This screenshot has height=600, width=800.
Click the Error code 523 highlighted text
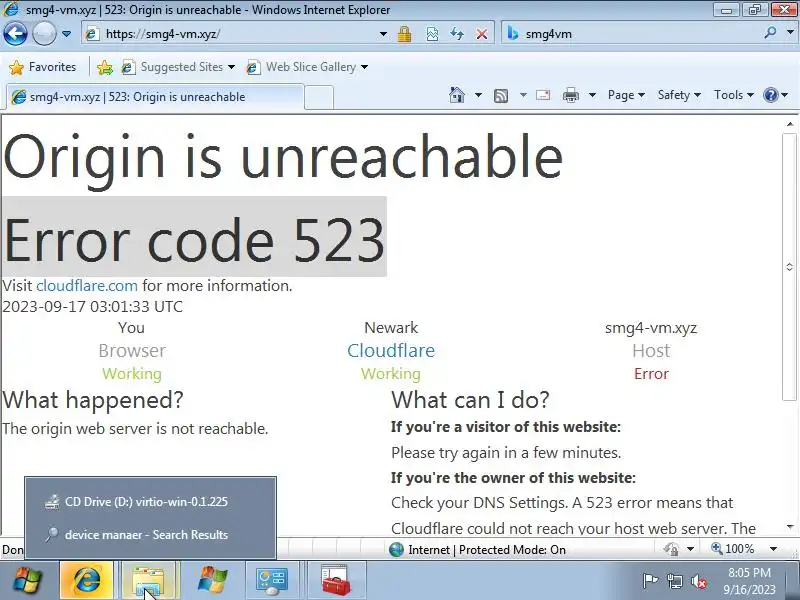[x=194, y=239]
